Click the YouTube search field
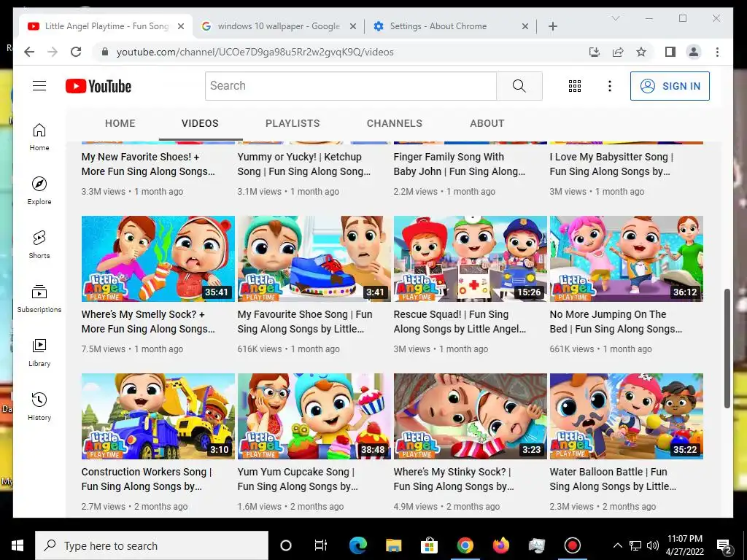This screenshot has height=560, width=747. point(351,86)
